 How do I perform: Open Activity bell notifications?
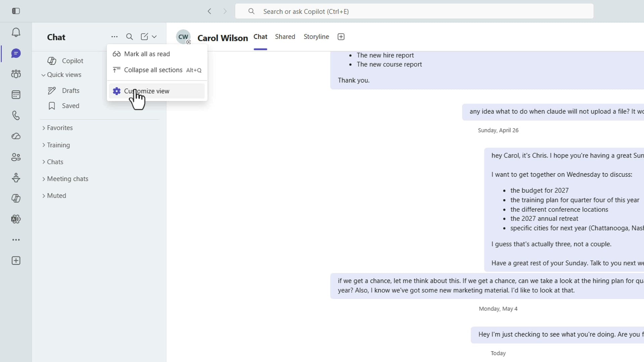(16, 33)
